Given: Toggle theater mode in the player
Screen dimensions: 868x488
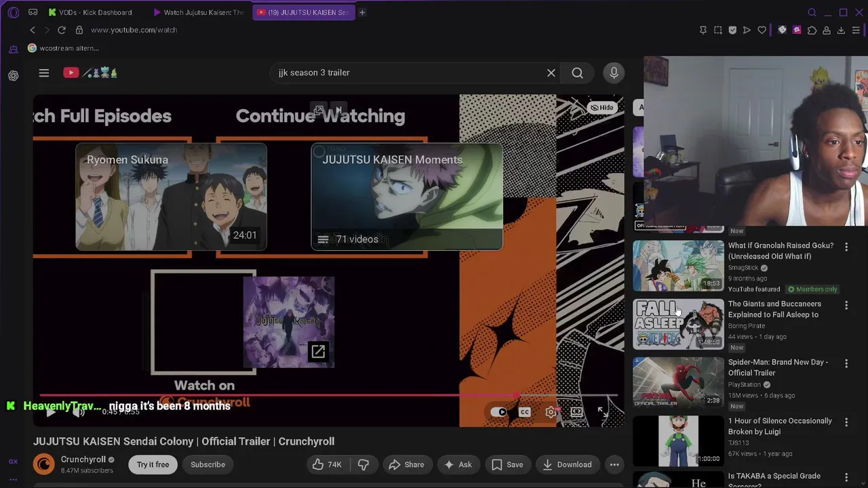Looking at the screenshot, I should pyautogui.click(x=576, y=411).
